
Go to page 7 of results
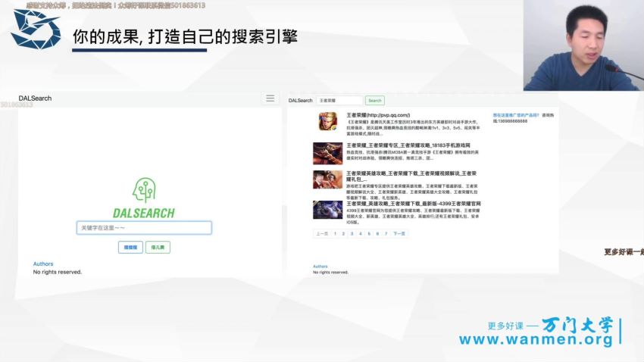point(386,234)
